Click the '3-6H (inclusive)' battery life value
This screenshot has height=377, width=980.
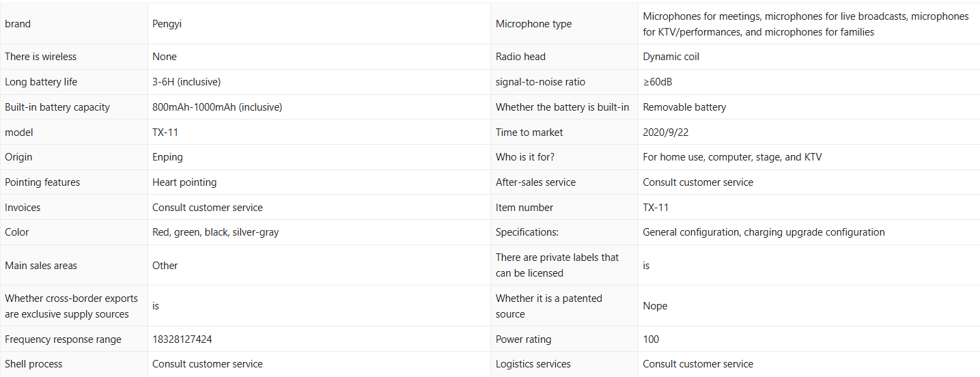click(x=186, y=82)
